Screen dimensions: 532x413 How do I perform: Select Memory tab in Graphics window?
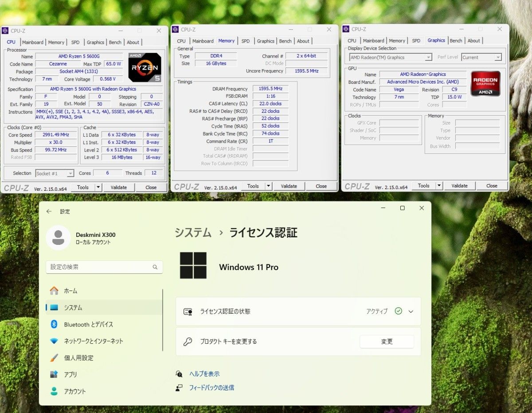tap(397, 41)
